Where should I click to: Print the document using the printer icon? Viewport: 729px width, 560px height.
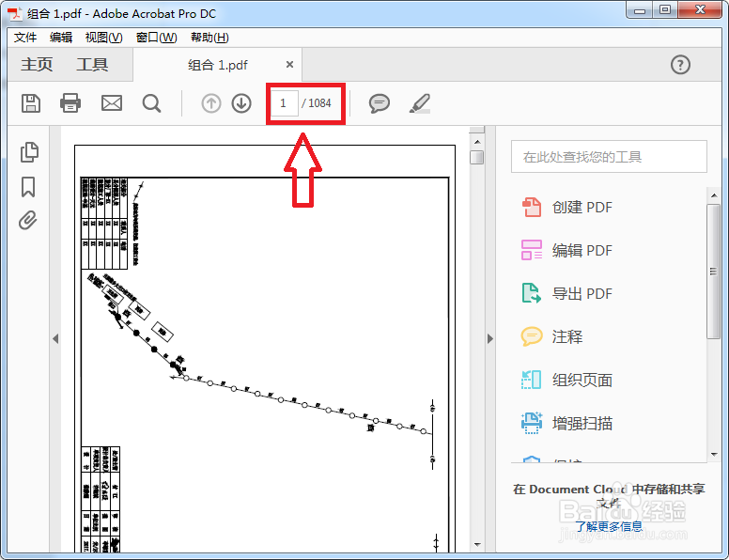tap(70, 103)
